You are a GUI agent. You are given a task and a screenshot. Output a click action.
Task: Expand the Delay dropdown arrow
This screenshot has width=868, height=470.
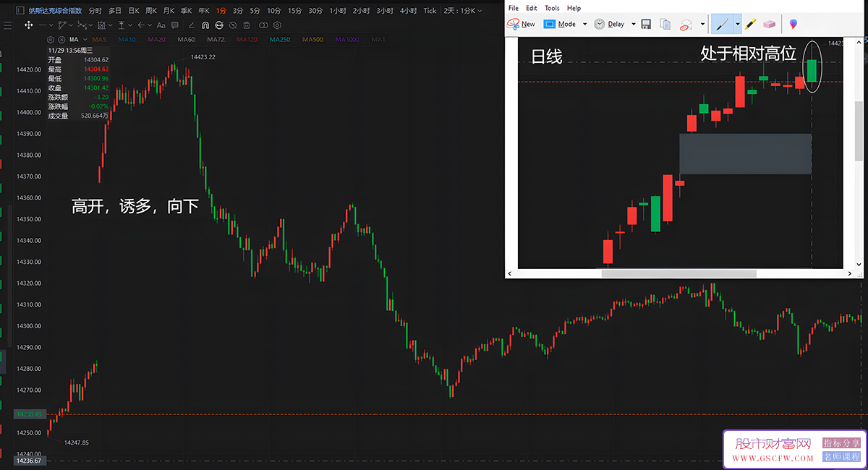(634, 24)
